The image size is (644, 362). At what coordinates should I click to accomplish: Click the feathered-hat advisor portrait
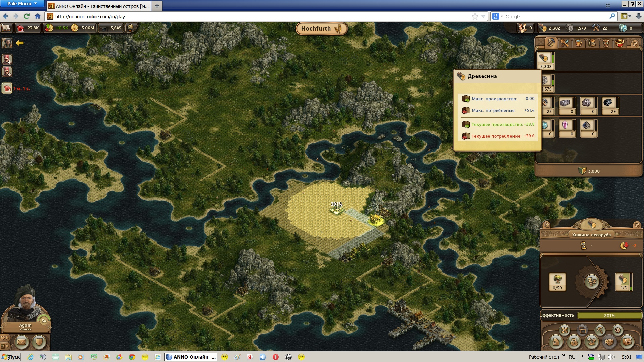[7, 43]
